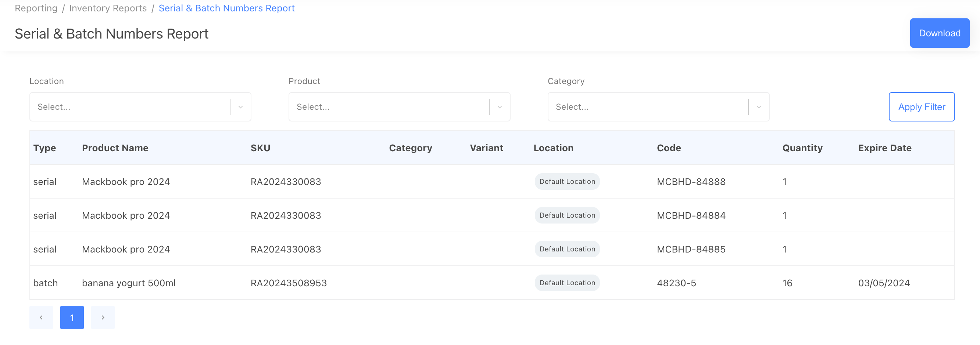The image size is (980, 345).
Task: Expand the Product filter chevron
Action: tap(500, 107)
